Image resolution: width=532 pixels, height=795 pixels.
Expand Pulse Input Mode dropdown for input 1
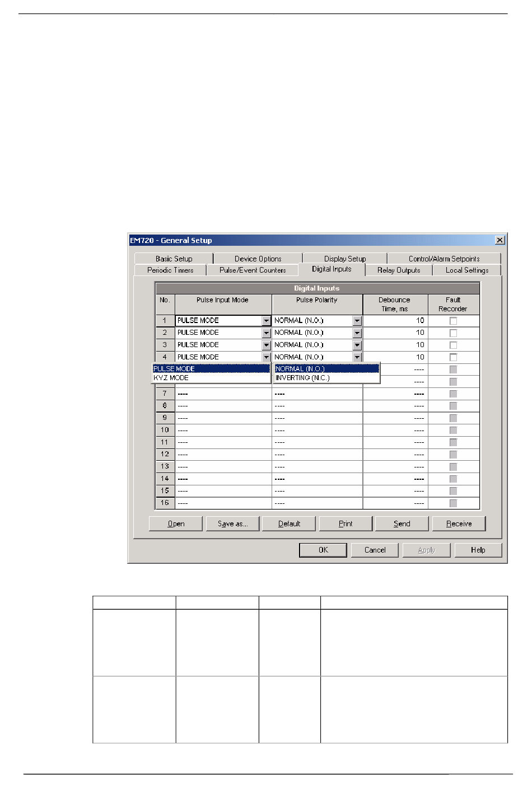pyautogui.click(x=266, y=321)
